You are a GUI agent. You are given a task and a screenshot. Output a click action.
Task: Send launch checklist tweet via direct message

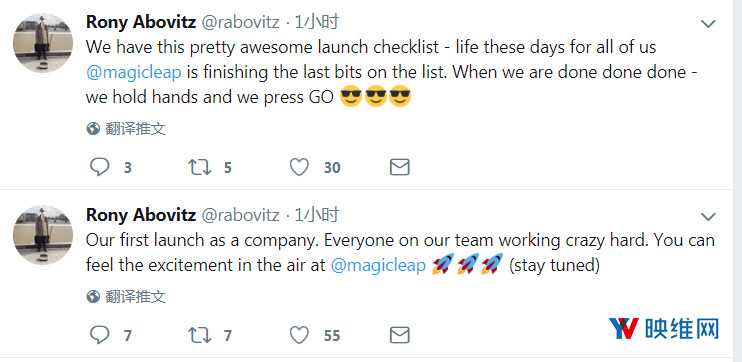pos(399,167)
